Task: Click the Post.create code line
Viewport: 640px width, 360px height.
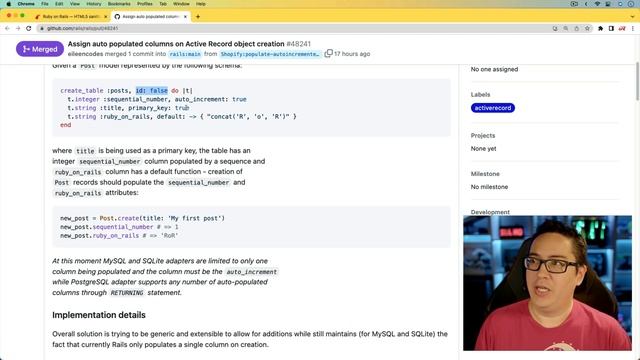Action: click(142, 218)
